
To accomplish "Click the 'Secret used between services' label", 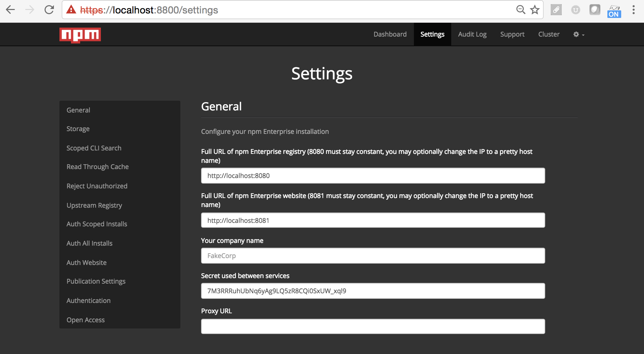I will (x=245, y=276).
